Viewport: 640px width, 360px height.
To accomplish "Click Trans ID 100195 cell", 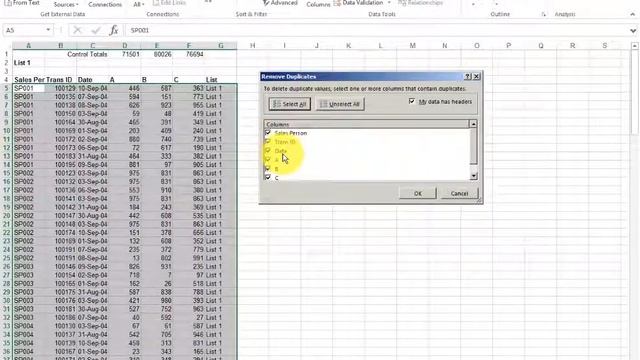I will 60,164.
